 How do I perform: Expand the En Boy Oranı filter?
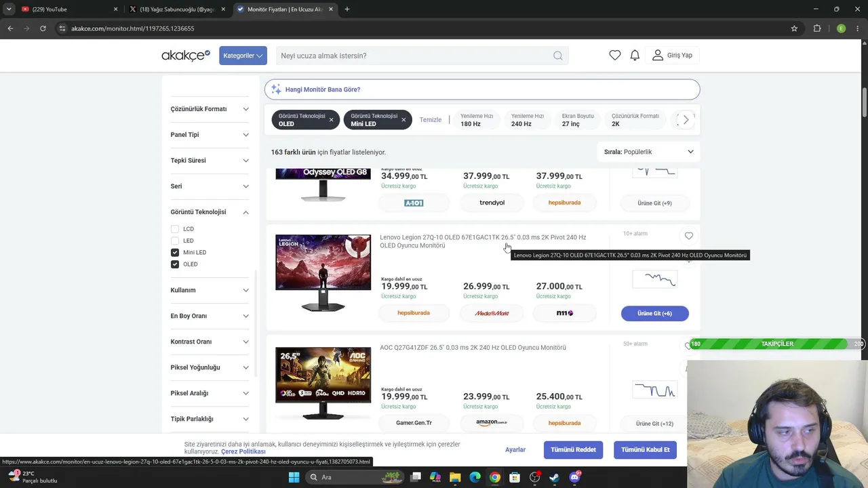(210, 316)
